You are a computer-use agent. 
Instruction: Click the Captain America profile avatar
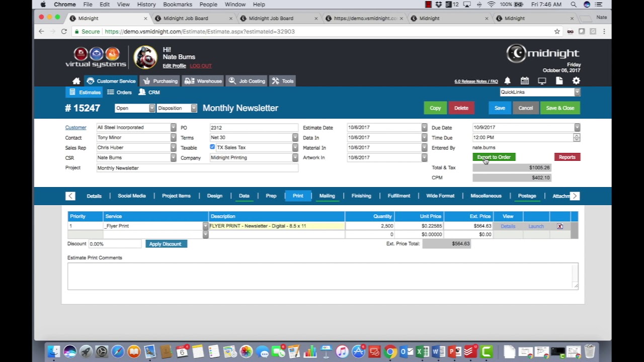click(145, 57)
